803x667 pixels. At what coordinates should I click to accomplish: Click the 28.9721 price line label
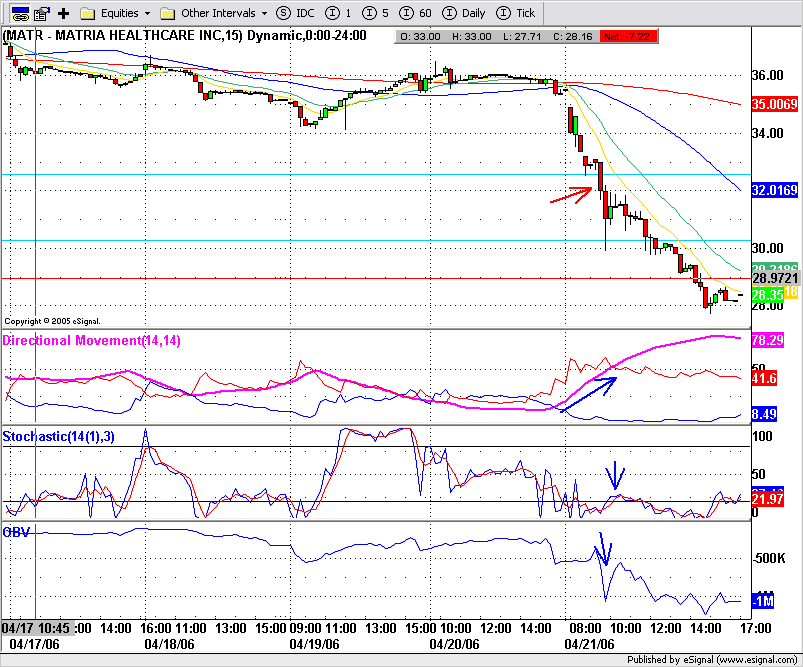tap(775, 278)
